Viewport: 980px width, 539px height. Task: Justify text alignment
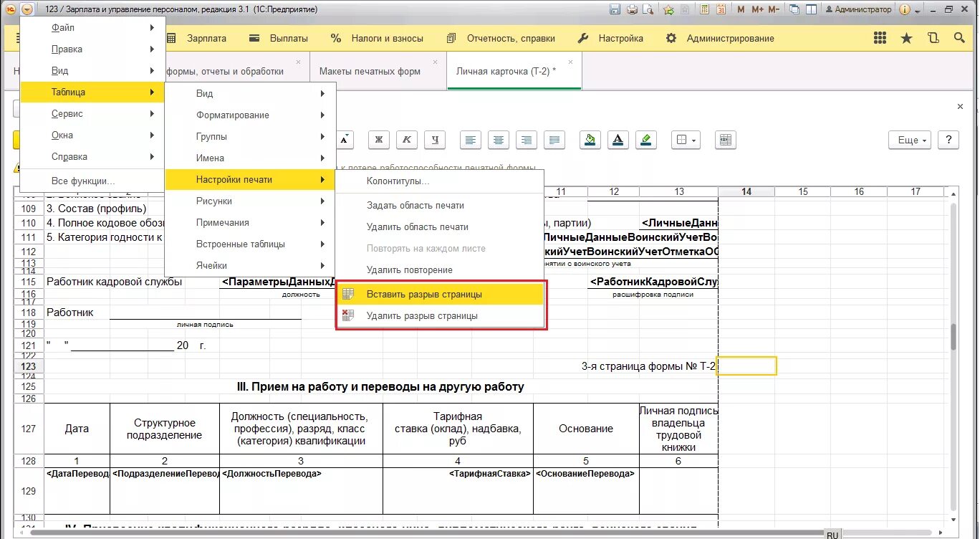pos(554,140)
